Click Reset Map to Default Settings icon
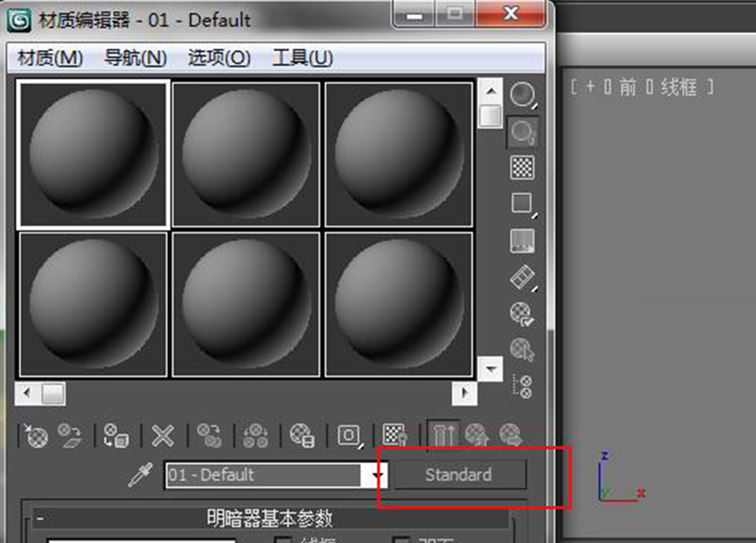This screenshot has width=756, height=543. point(162,436)
